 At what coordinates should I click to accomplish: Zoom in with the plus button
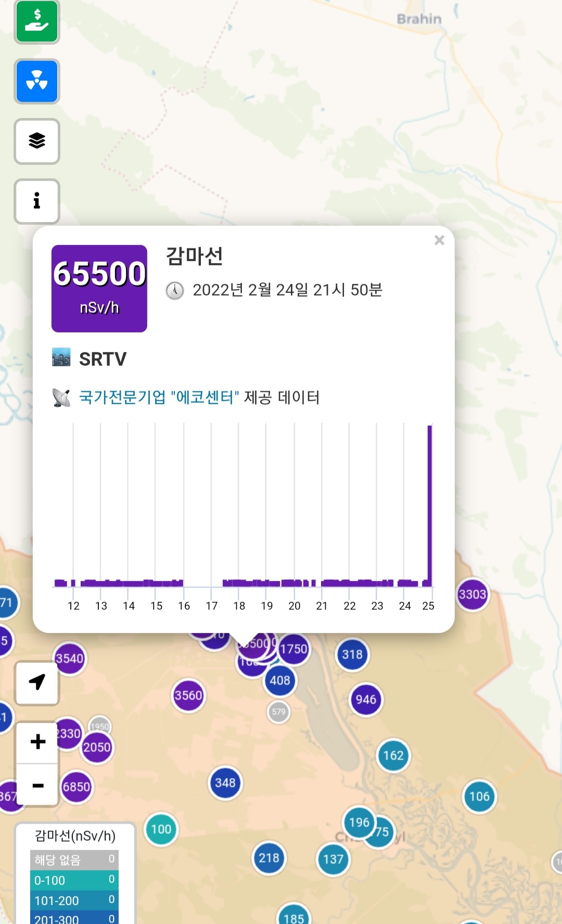37,742
